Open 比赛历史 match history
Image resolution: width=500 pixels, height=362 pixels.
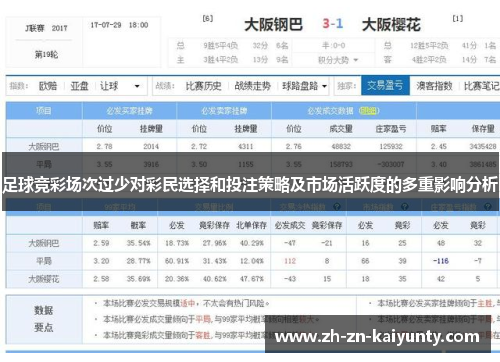click(204, 86)
